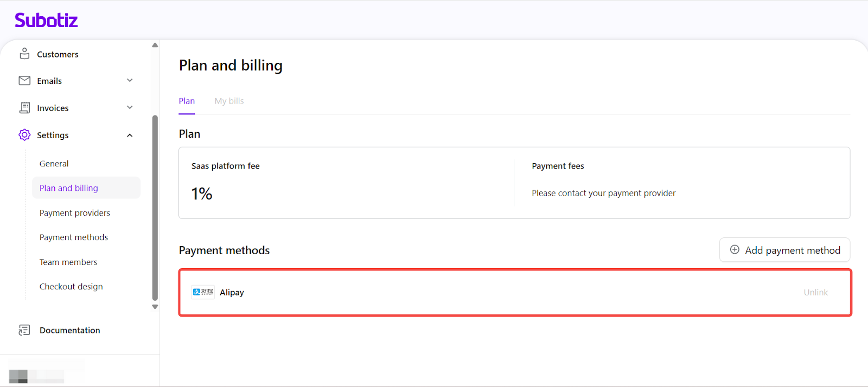Click the Settings gear icon

[24, 135]
